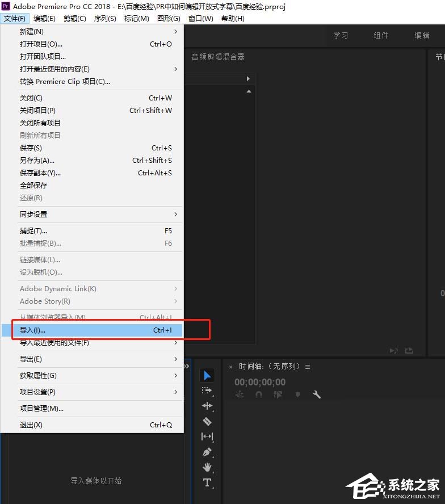Open timeline display settings wrench
This screenshot has width=445, height=504.
tap(317, 394)
